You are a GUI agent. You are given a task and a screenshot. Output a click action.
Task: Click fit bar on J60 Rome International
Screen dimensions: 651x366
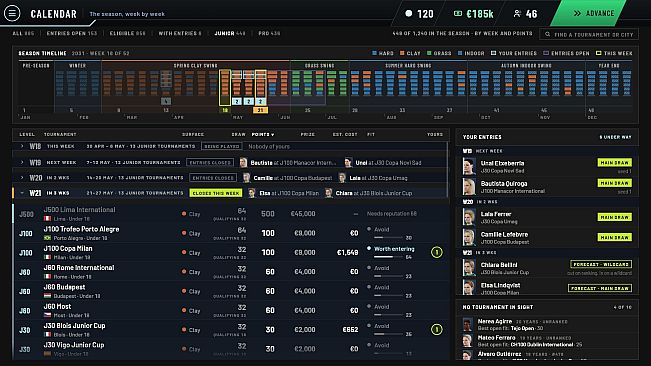click(388, 276)
